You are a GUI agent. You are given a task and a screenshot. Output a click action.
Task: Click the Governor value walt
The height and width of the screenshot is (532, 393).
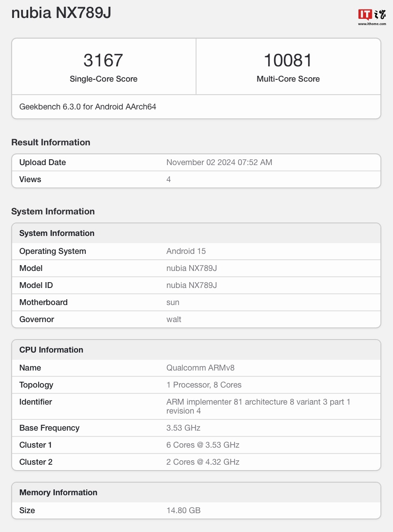click(174, 319)
